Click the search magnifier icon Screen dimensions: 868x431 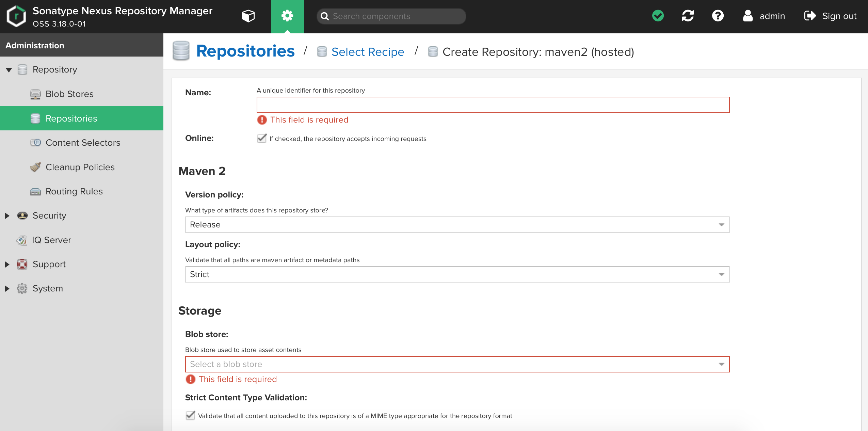pos(325,16)
